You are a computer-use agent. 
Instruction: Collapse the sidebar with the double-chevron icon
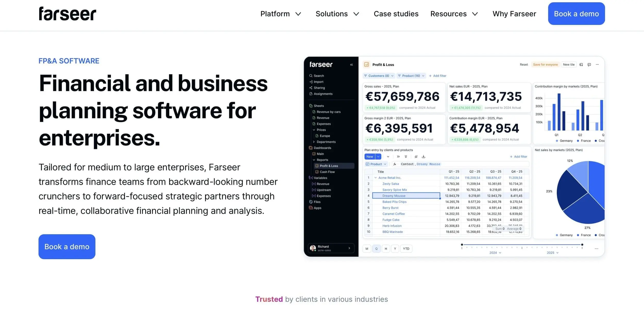click(352, 64)
